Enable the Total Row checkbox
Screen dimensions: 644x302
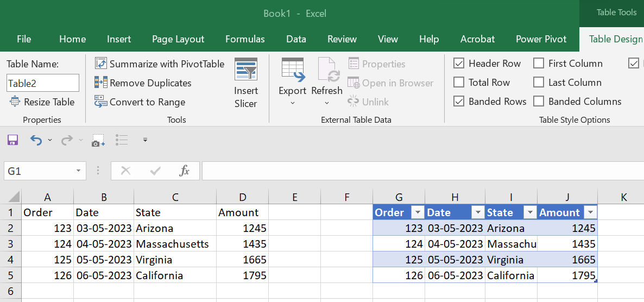pyautogui.click(x=459, y=83)
